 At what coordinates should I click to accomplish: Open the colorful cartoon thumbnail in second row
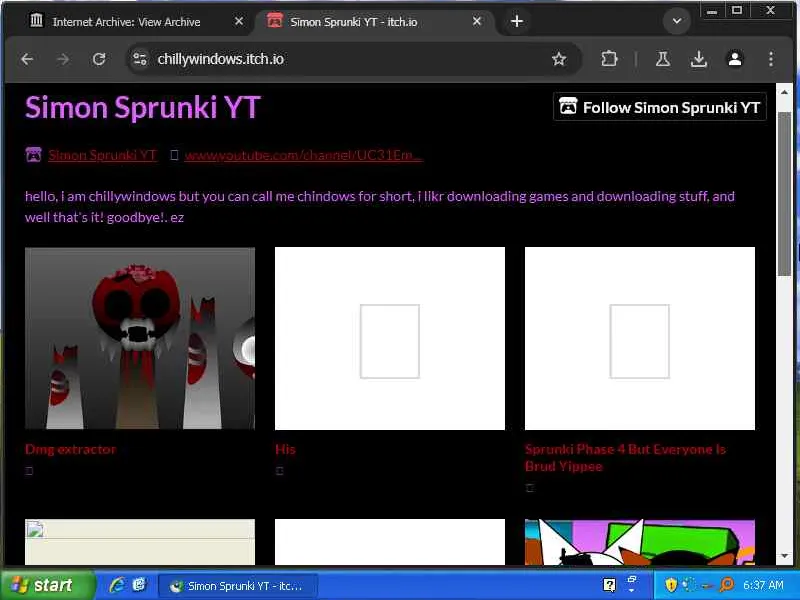[640, 542]
